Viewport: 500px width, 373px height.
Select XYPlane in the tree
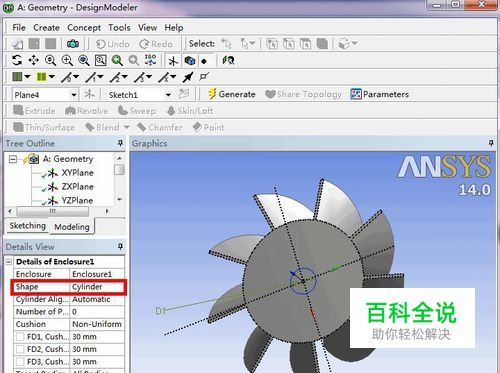pyautogui.click(x=77, y=173)
